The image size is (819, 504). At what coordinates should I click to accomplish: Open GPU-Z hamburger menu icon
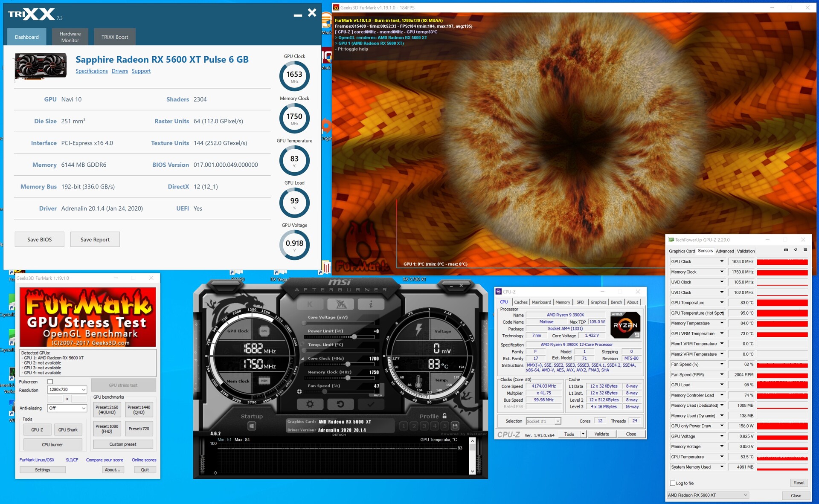click(805, 250)
